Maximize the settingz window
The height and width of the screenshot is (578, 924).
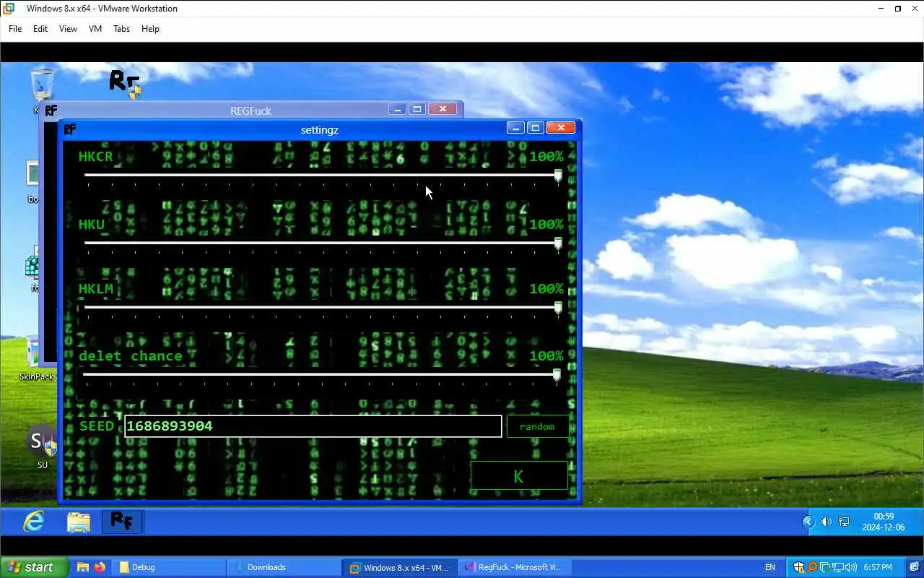click(535, 128)
